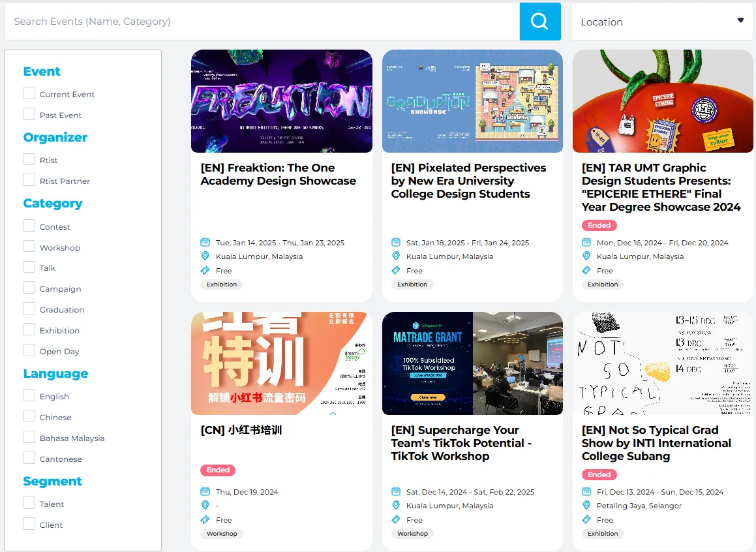Click location pin on EPICERIE ETHERE card

[x=586, y=256]
